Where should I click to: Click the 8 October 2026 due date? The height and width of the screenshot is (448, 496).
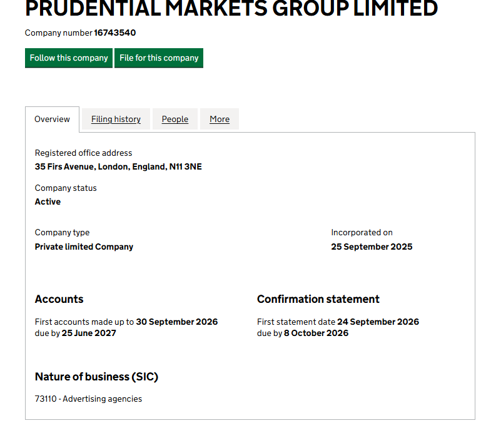[316, 333]
